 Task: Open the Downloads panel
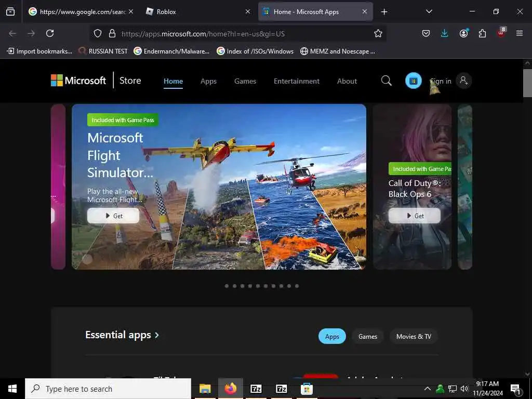click(445, 33)
